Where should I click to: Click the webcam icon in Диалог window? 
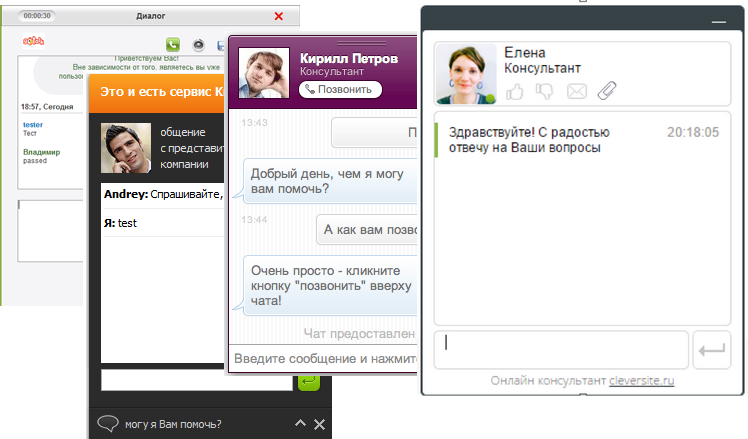point(198,45)
